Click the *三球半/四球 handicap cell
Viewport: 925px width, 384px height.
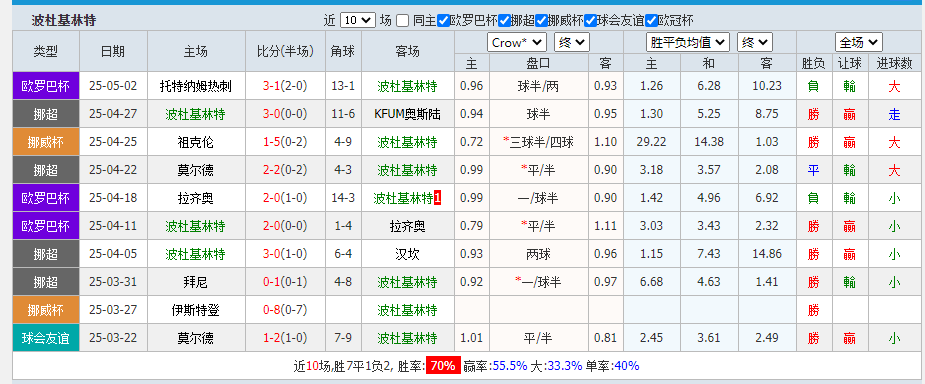click(x=539, y=142)
